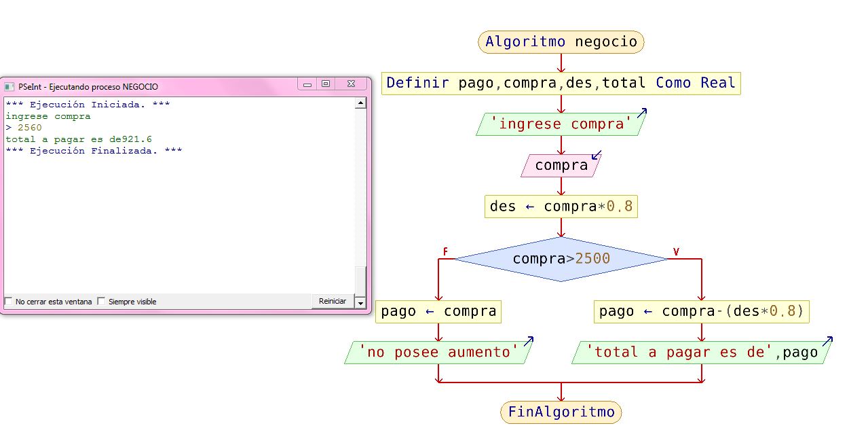Screen dimensions: 868x445
Task: Enable the 'Siempre visible' checkbox
Action: point(100,301)
